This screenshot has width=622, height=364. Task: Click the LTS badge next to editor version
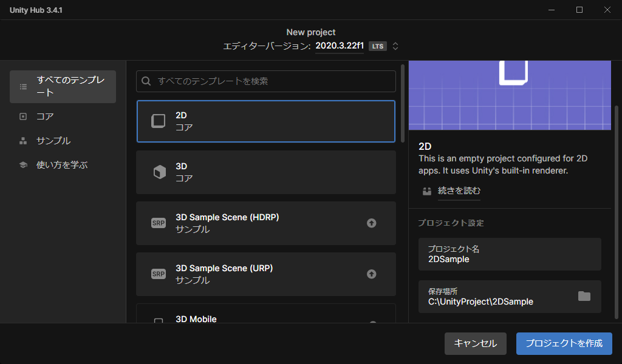coord(378,46)
